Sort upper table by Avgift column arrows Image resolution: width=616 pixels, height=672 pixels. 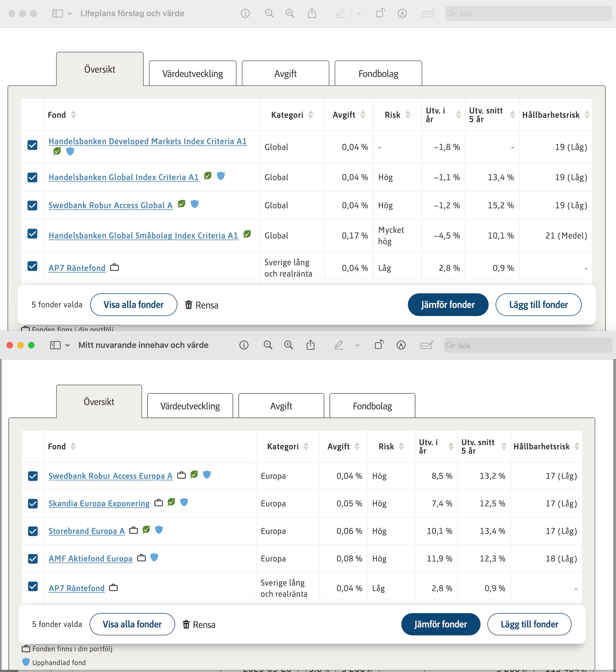coord(363,115)
